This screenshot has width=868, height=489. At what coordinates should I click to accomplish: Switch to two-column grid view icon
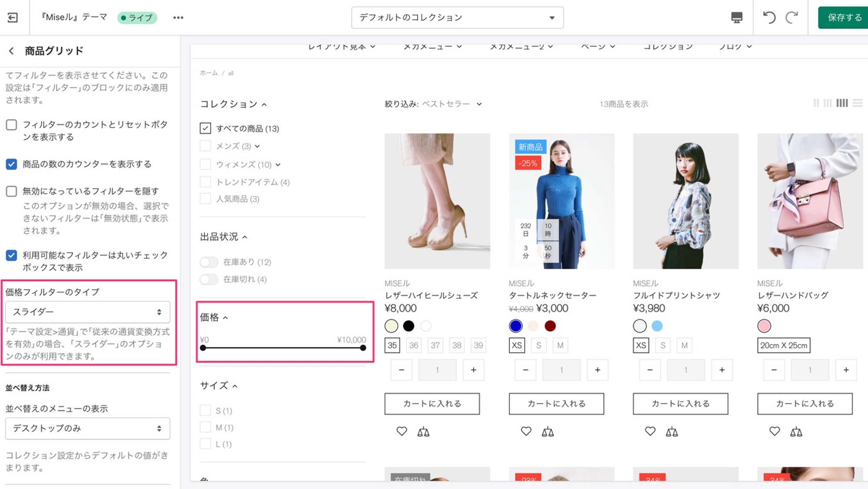[816, 103]
